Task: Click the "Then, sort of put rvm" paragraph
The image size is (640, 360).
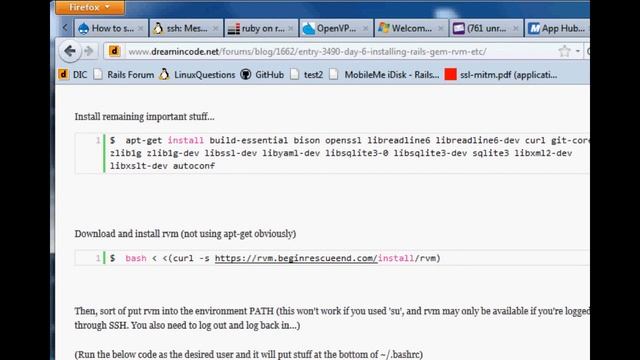Action: tap(332, 318)
